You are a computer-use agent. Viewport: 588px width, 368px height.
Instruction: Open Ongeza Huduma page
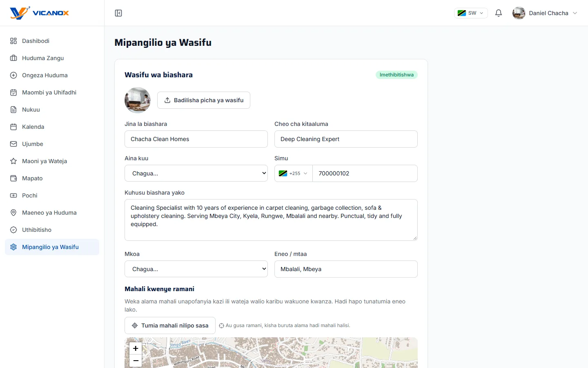click(52, 75)
